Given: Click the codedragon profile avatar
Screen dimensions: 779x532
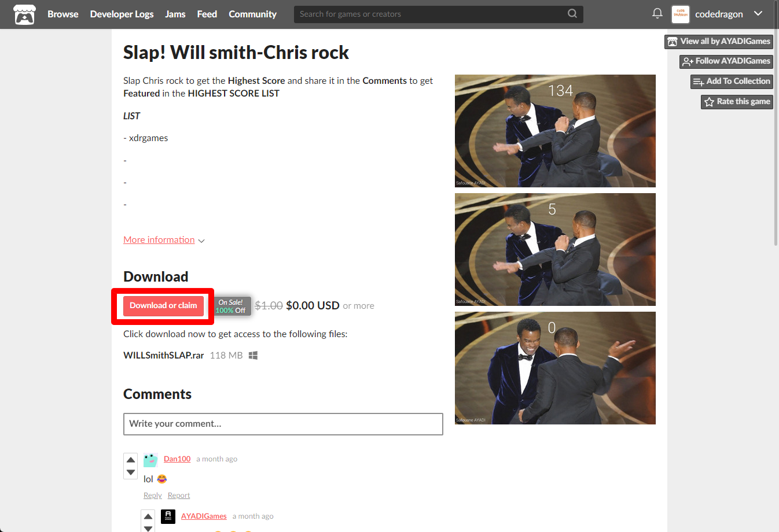Looking at the screenshot, I should [x=681, y=14].
